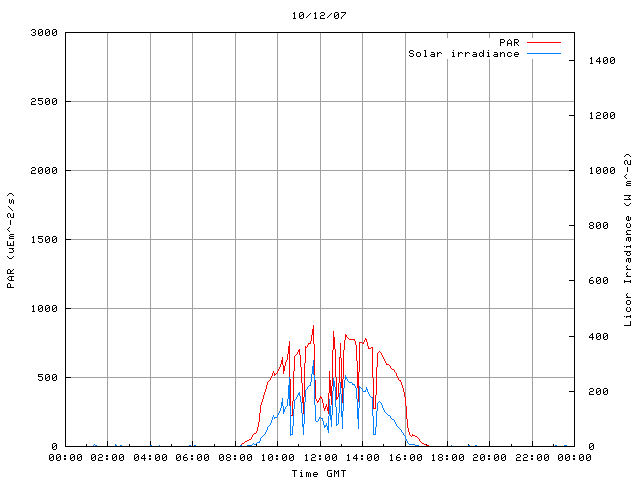Click the blue Solar irradiance legend line sample
This screenshot has width=640, height=480.
coord(544,53)
